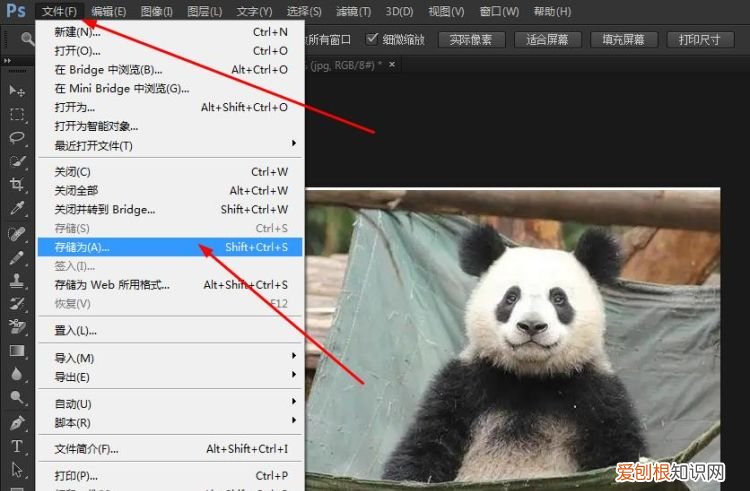This screenshot has width=750, height=491.
Task: Choose 关闭并转到 Bridge...
Action: coord(170,209)
